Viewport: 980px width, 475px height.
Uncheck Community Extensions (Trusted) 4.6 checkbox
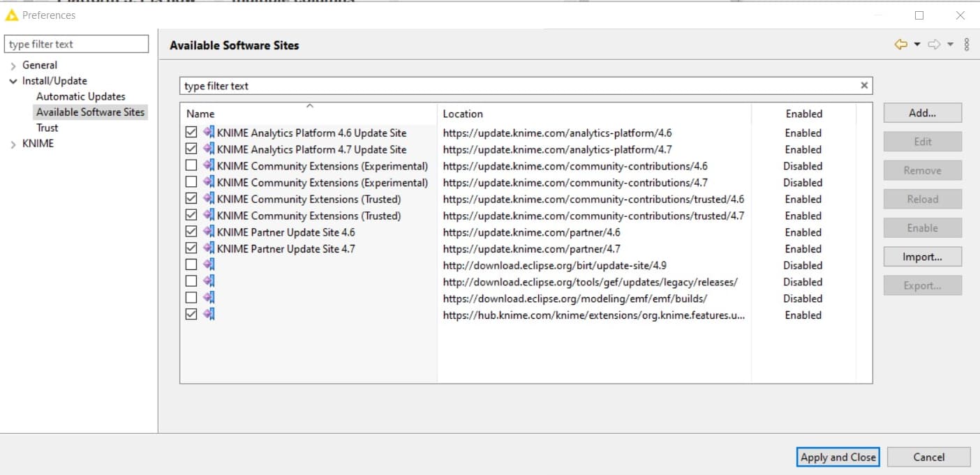pyautogui.click(x=191, y=199)
